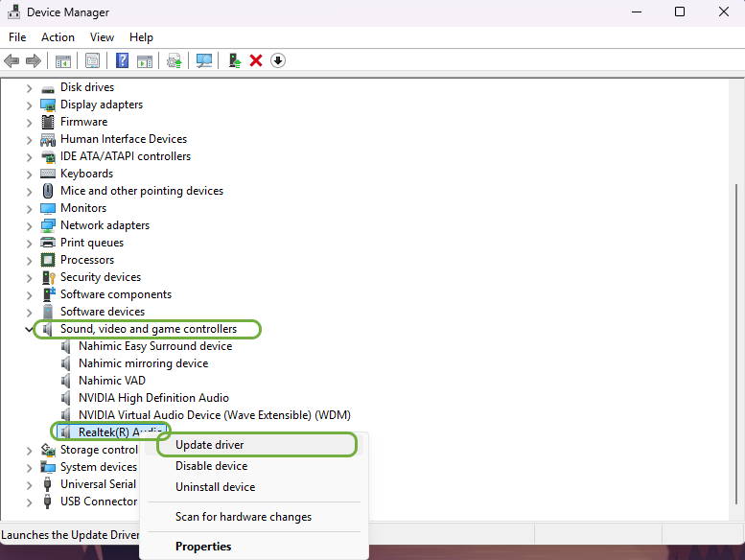
Task: Click the Display adapters device icon
Action: pyautogui.click(x=48, y=105)
